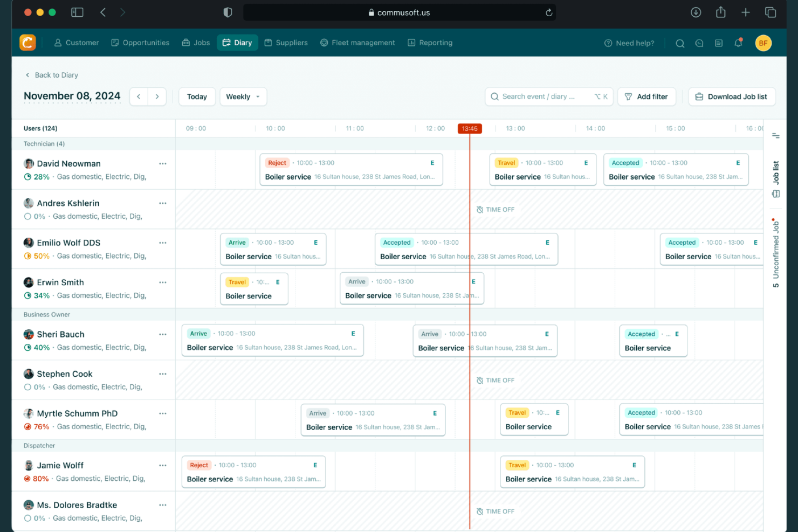The width and height of the screenshot is (798, 532).
Task: Click Back to Diary link
Action: [52, 75]
